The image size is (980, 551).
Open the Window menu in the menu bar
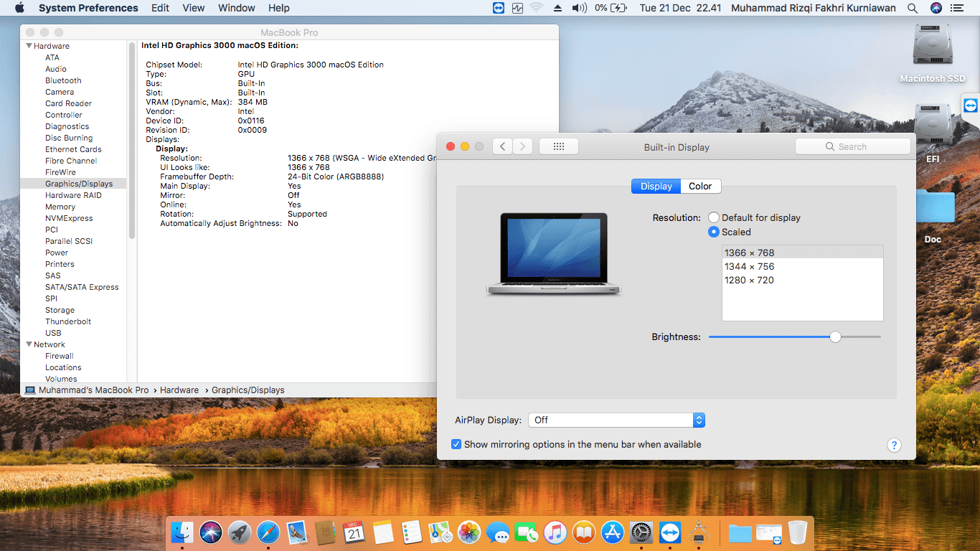[x=236, y=8]
